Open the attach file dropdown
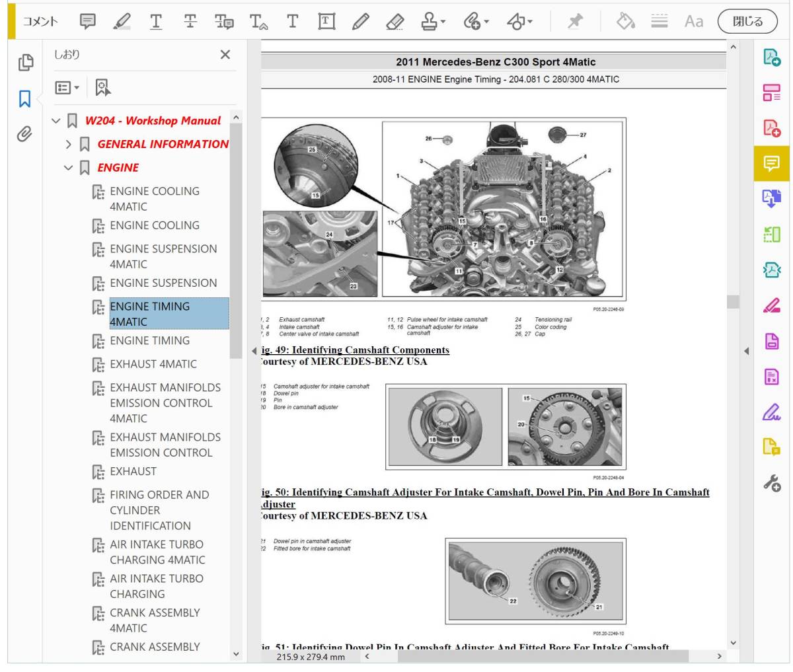The width and height of the screenshot is (793, 672). tap(476, 21)
